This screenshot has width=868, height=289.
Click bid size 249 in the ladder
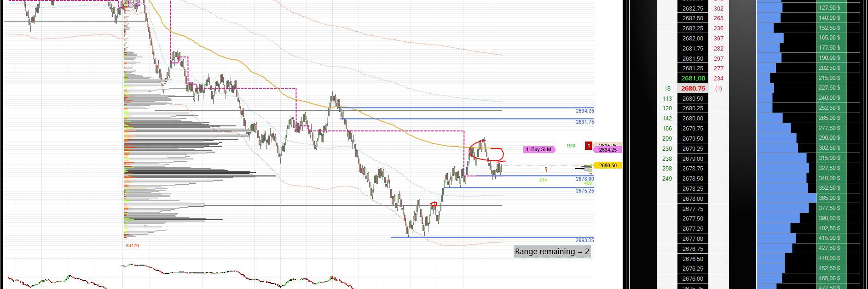(x=667, y=179)
